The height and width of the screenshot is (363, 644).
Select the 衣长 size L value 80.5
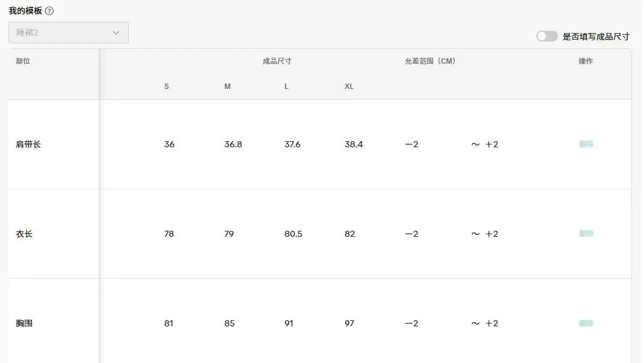[293, 234]
